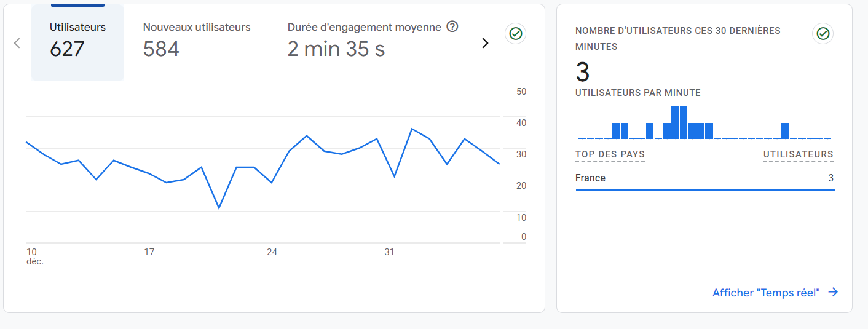Show next metrics with the right chevron
Screen dimensions: 868x329
point(485,43)
